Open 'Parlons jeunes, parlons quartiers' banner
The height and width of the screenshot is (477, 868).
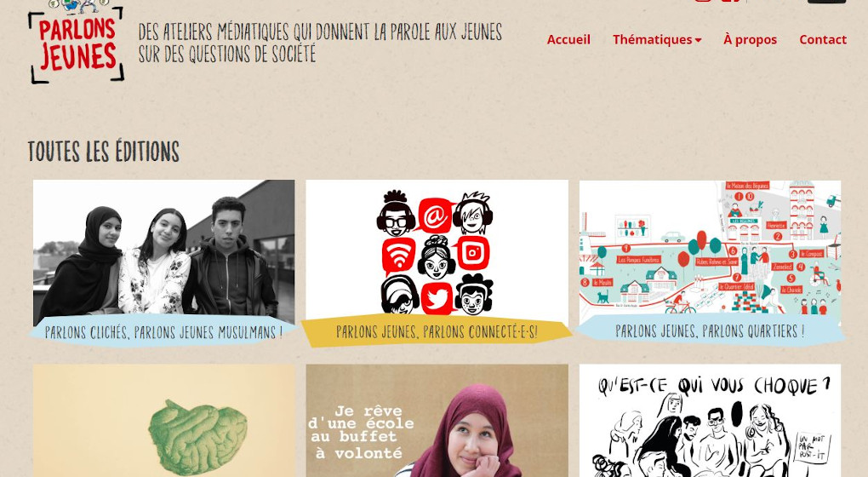pyautogui.click(x=710, y=330)
